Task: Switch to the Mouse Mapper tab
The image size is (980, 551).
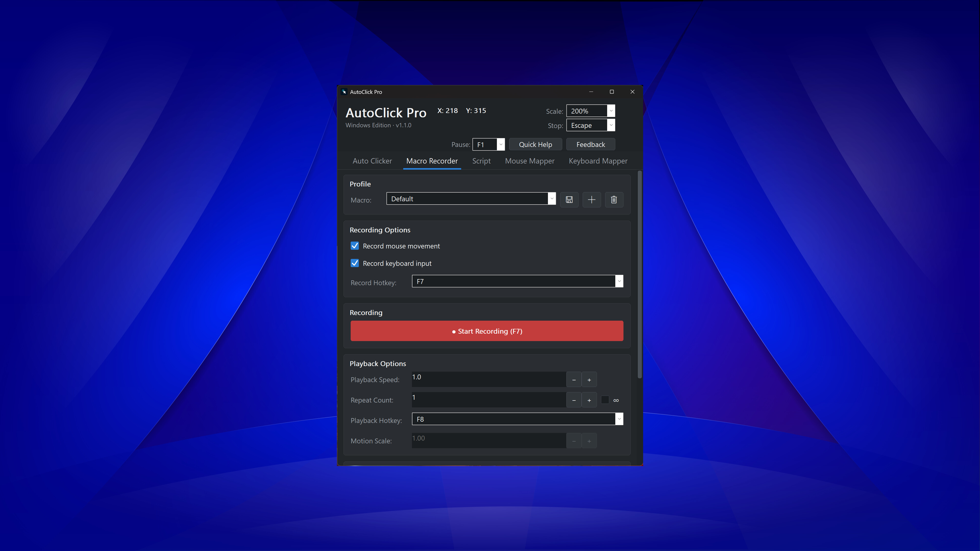Action: 530,161
